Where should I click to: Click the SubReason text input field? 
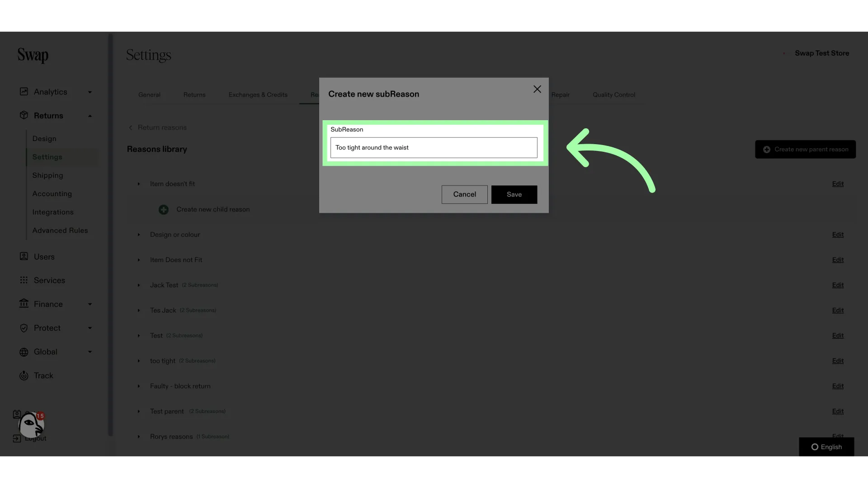point(434,148)
